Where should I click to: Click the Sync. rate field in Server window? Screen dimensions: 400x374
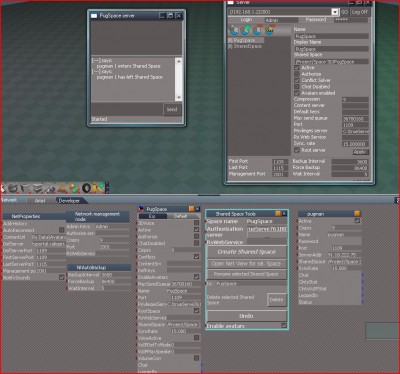click(355, 144)
